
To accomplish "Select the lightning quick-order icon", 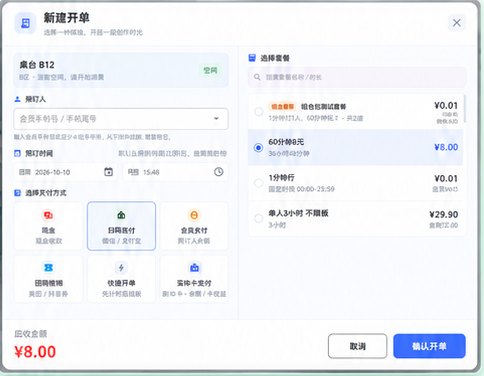I will (x=121, y=268).
